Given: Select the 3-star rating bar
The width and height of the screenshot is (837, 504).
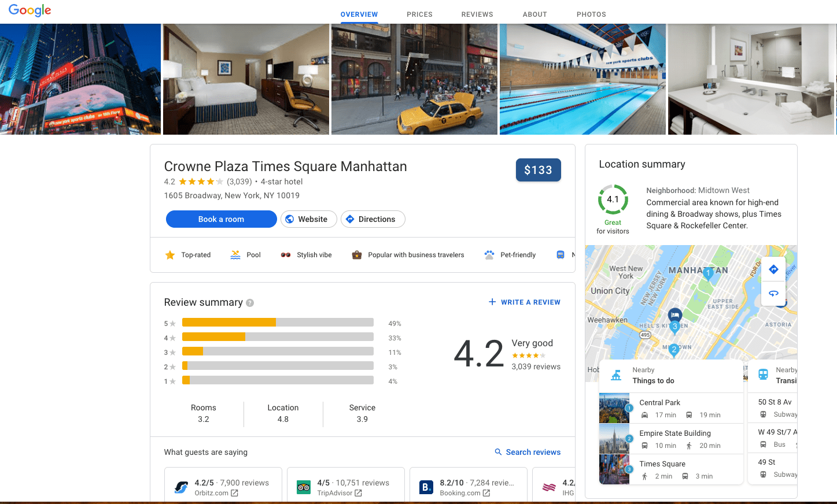Looking at the screenshot, I should (278, 351).
